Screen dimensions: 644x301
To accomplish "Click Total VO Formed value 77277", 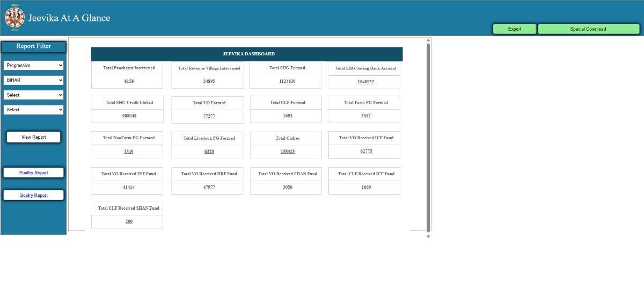I will [x=209, y=116].
